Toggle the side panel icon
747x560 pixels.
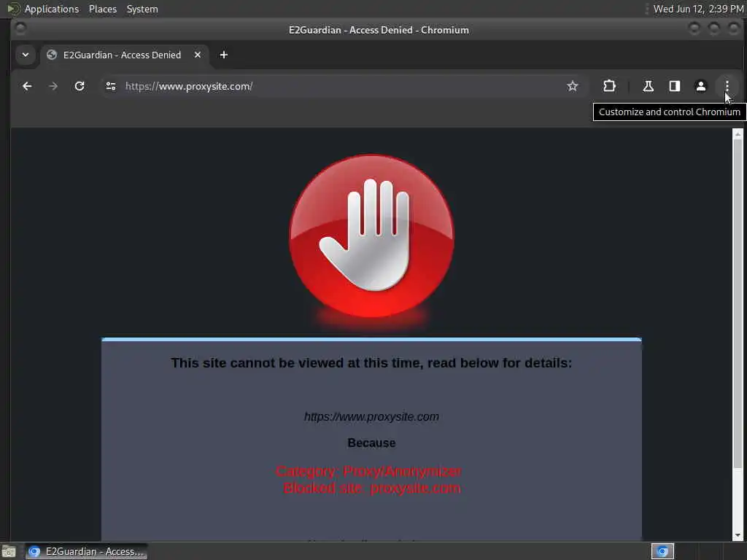point(674,86)
